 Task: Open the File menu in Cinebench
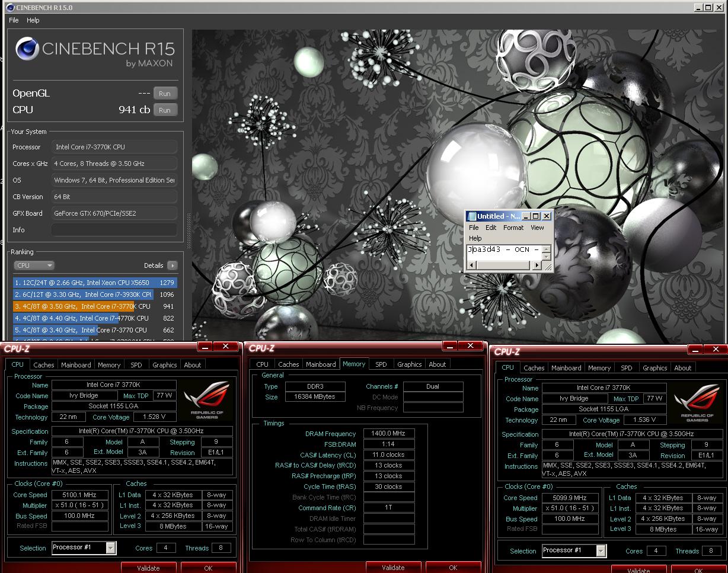click(14, 20)
